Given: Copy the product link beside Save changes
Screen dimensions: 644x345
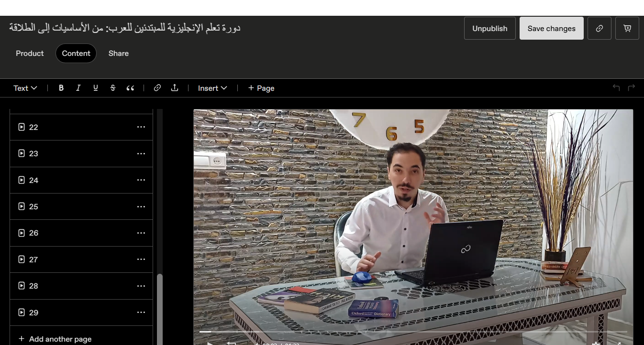Looking at the screenshot, I should (600, 28).
